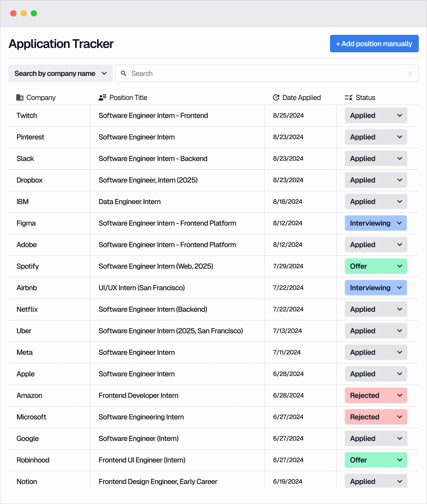Open Twitch status dropdown
Image resolution: width=427 pixels, height=504 pixels.
[x=376, y=115]
